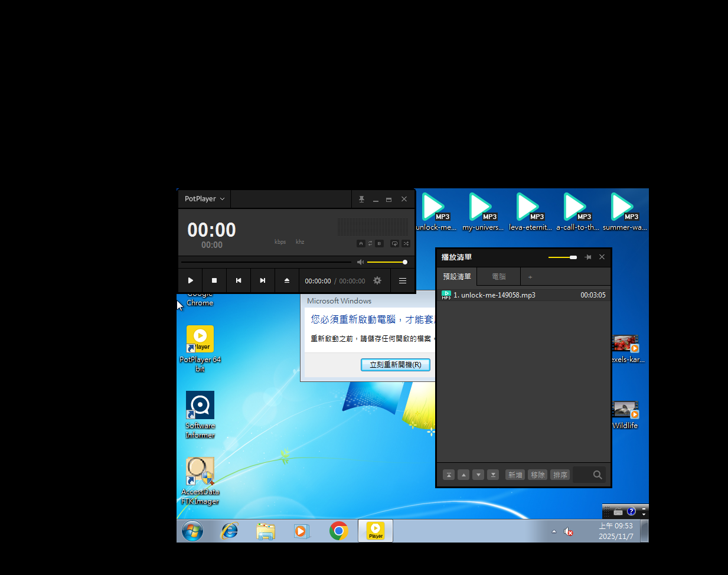Move playlist item to the bottom
The width and height of the screenshot is (728, 575).
click(x=493, y=475)
